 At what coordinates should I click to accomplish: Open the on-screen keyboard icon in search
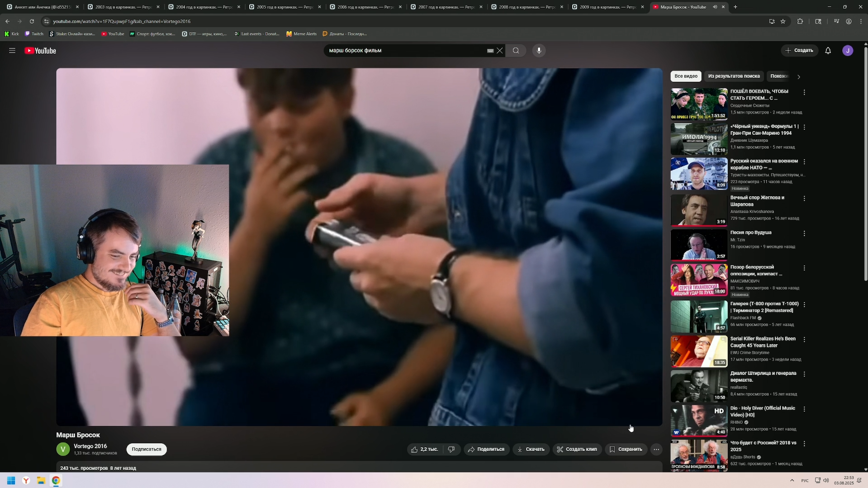pyautogui.click(x=490, y=51)
